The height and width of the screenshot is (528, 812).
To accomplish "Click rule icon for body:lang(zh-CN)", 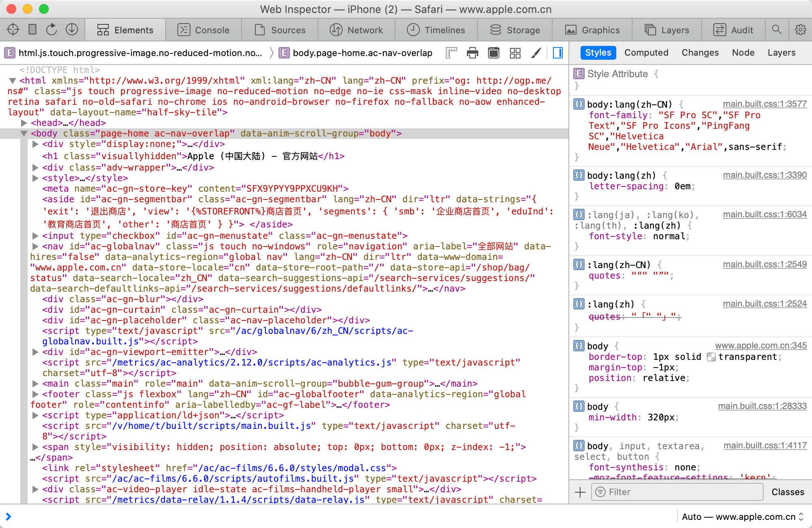I will point(579,104).
